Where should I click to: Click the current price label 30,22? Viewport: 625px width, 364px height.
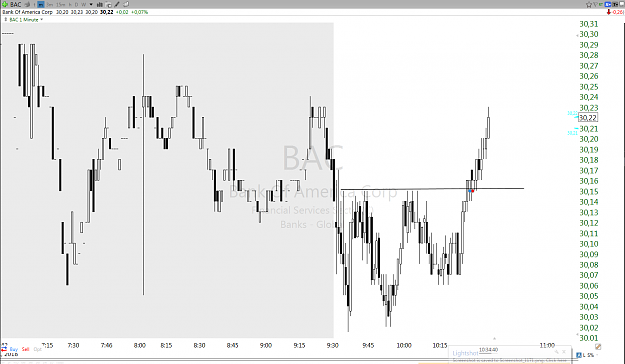(x=588, y=118)
